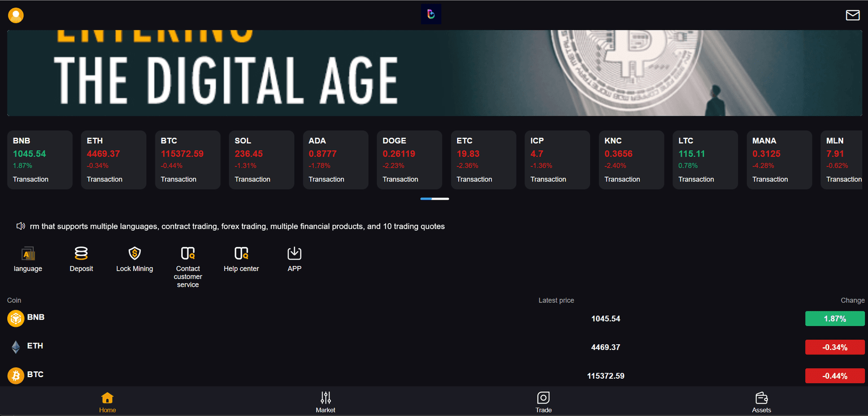Open Contact customer service
This screenshot has height=416, width=868.
(x=188, y=253)
